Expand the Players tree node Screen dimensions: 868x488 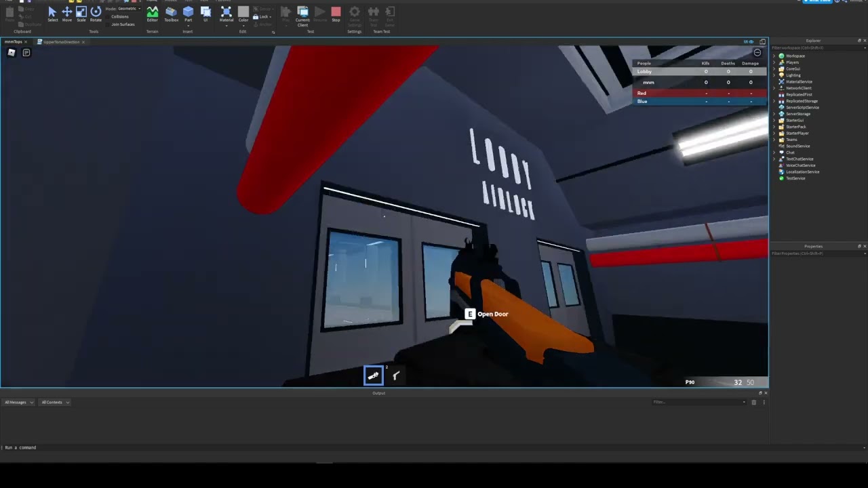pyautogui.click(x=775, y=62)
